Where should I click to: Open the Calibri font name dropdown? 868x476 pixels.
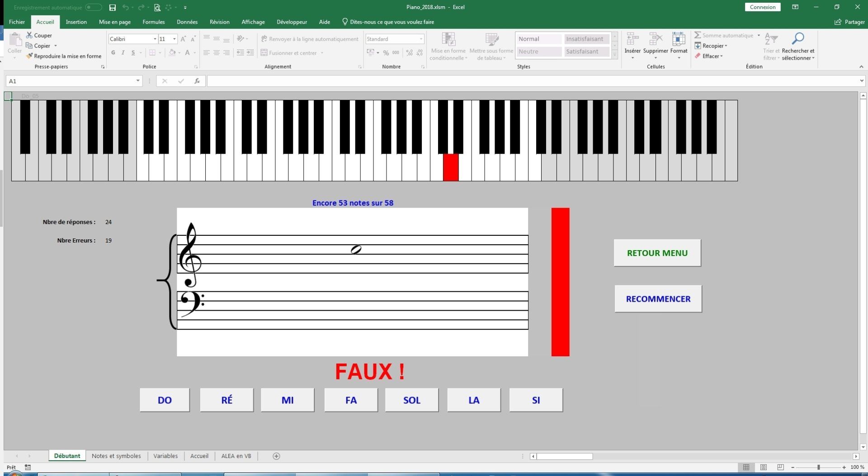coord(155,39)
